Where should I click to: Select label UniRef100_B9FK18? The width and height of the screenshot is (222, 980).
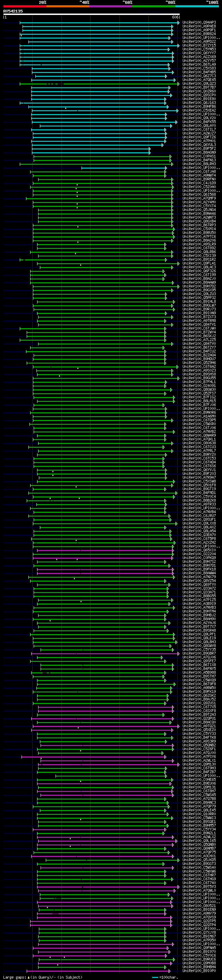click(x=199, y=569)
